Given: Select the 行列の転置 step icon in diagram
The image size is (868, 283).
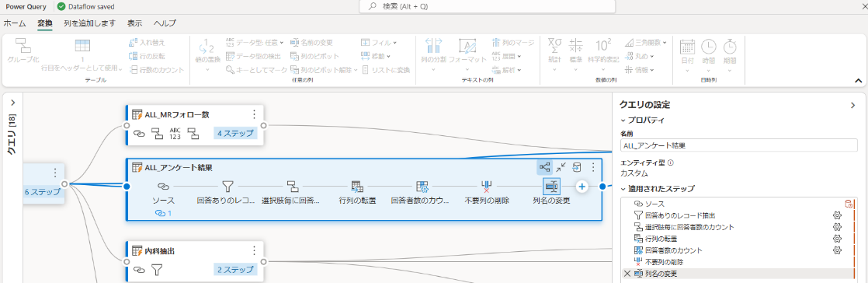Looking at the screenshot, I should click(358, 187).
